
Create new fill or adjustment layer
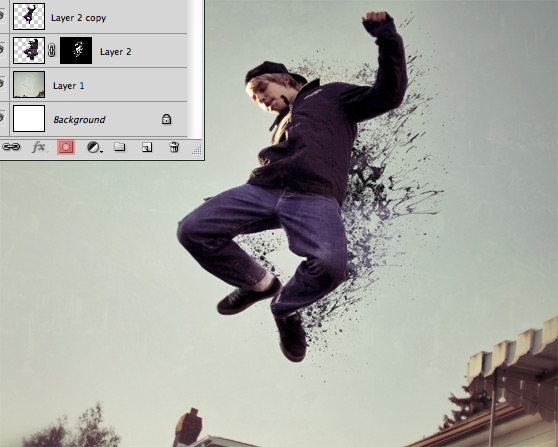point(93,147)
